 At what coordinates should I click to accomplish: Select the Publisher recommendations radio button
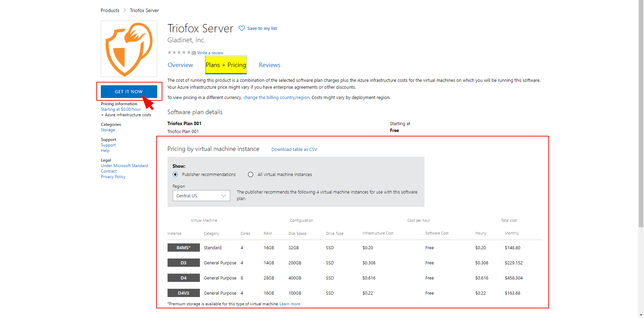point(175,175)
